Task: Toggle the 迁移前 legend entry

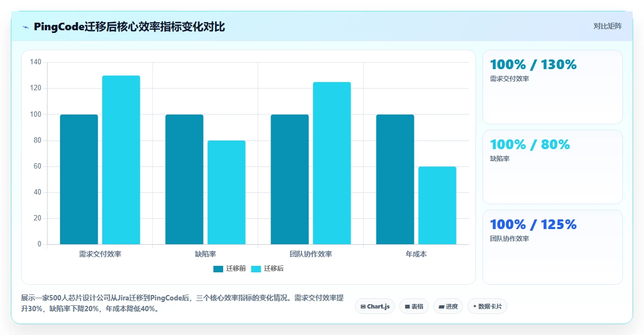Action: point(230,269)
